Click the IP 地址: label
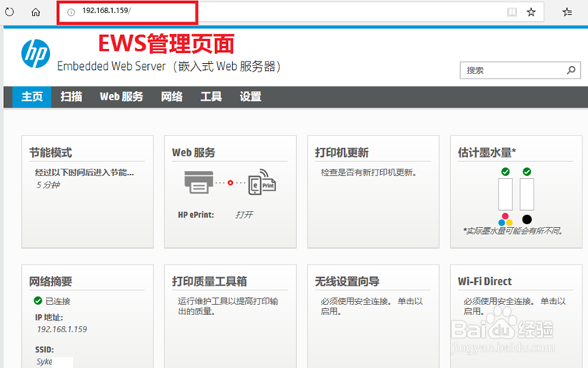The width and height of the screenshot is (588, 368). click(x=49, y=317)
